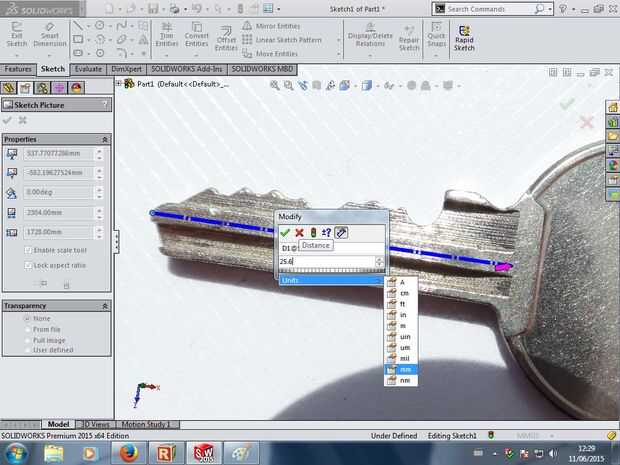Switch to DimXpert tab
Screen dimensions: 620x465
[x=127, y=69]
